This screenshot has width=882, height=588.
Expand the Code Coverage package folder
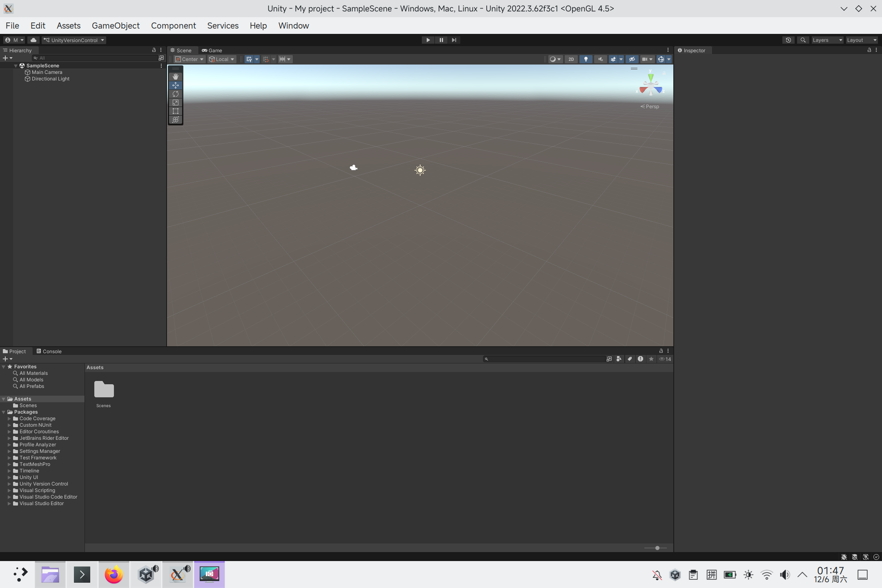(x=9, y=419)
